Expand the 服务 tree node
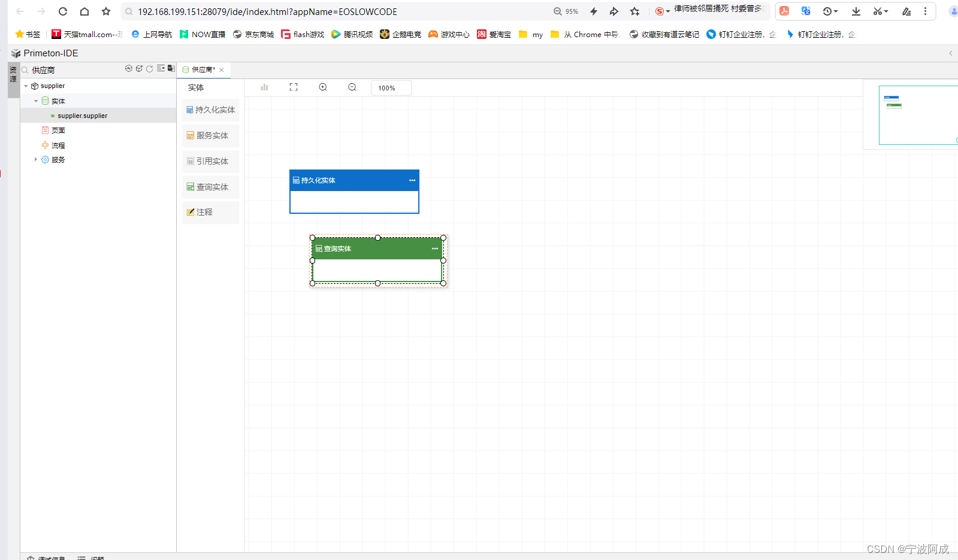The image size is (958, 560). pyautogui.click(x=36, y=159)
